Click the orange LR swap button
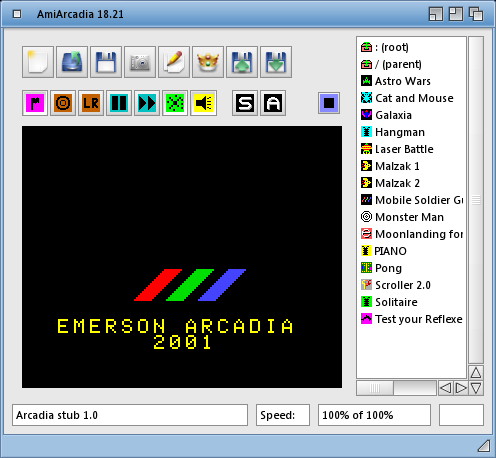The height and width of the screenshot is (458, 496). click(91, 103)
